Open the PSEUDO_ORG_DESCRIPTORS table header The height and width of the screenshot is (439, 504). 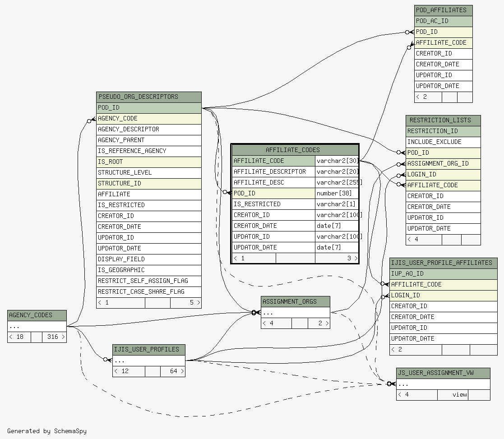[x=149, y=97]
